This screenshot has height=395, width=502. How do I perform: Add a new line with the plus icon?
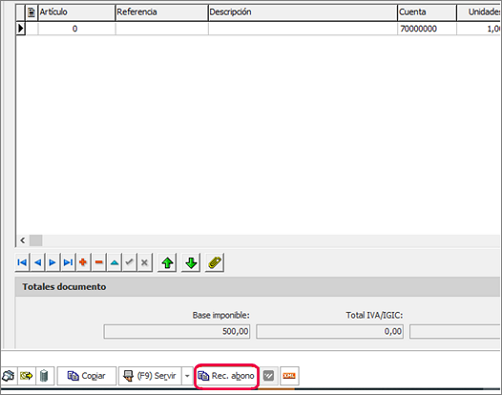coord(83,263)
